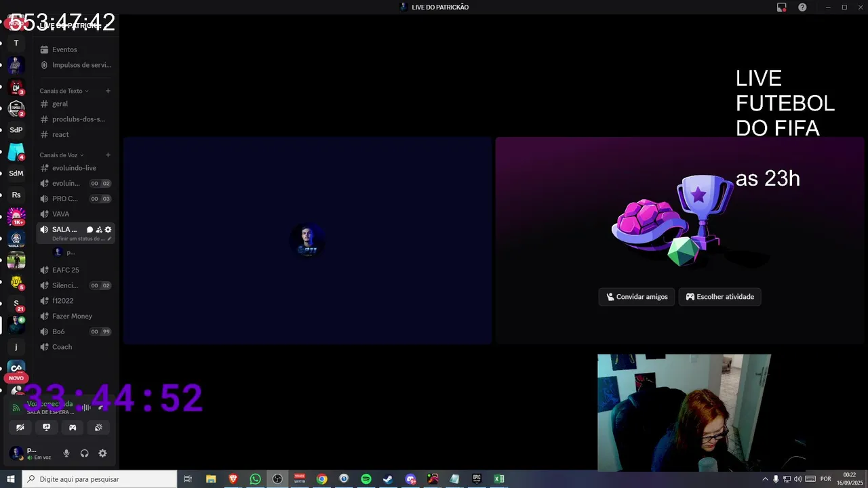
Task: Open the react text channel
Action: pyautogui.click(x=75, y=134)
